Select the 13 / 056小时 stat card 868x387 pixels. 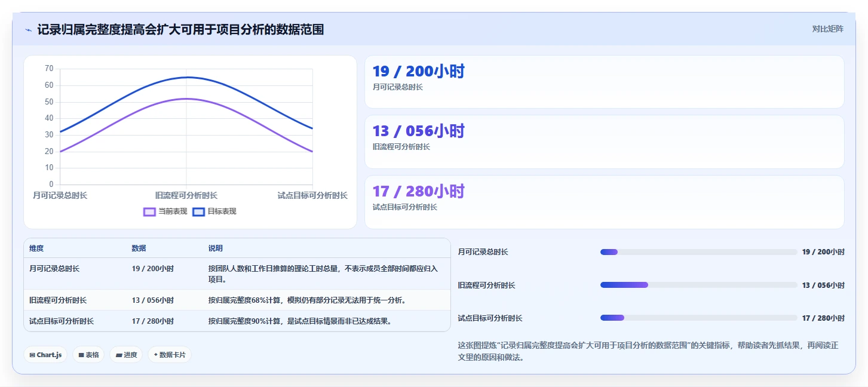point(604,142)
